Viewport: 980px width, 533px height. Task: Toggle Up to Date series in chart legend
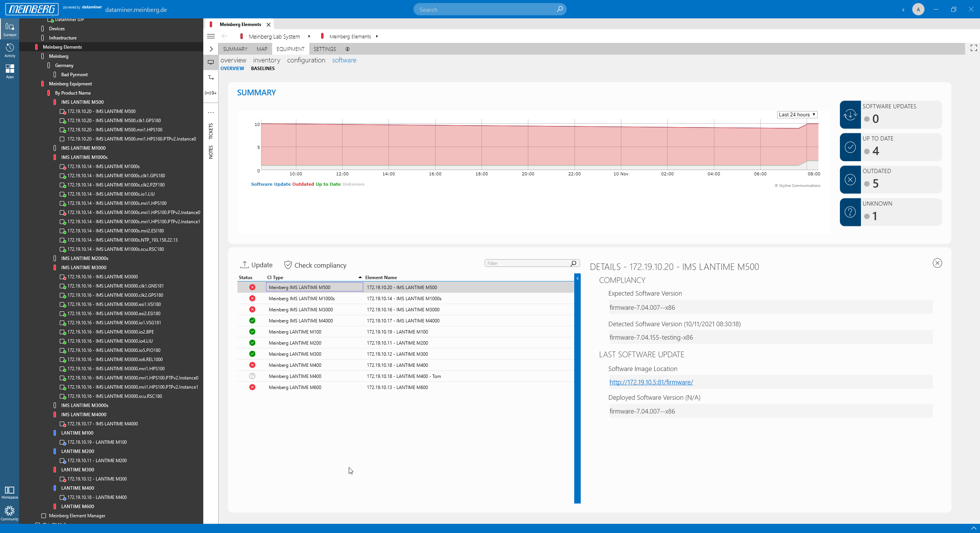(328, 184)
